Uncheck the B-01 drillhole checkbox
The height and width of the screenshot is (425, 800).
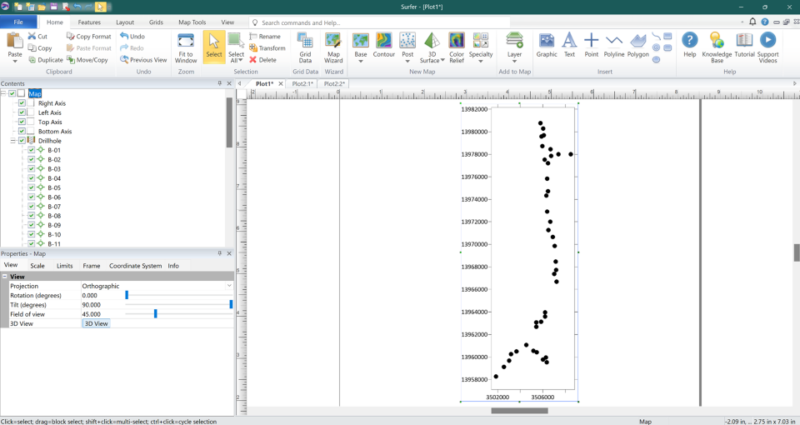point(32,150)
